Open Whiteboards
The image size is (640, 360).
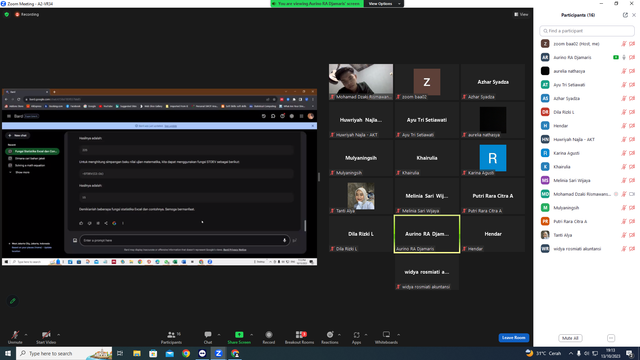point(386,337)
